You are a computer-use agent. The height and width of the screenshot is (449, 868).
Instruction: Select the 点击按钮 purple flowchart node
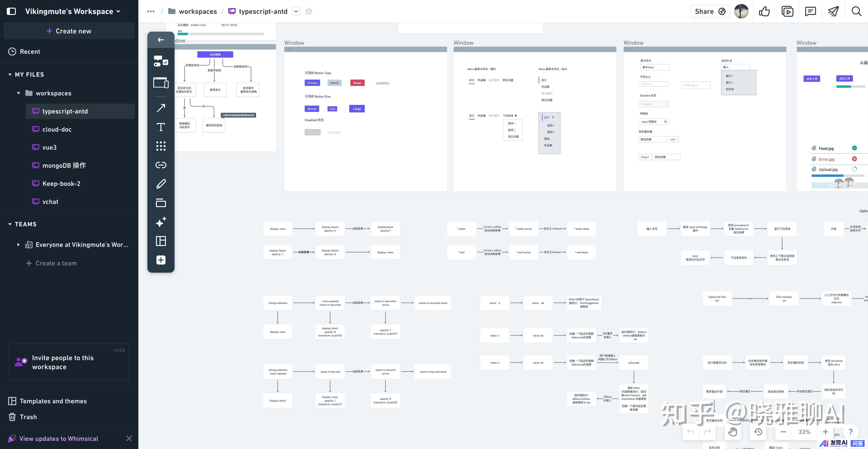pyautogui.click(x=215, y=54)
